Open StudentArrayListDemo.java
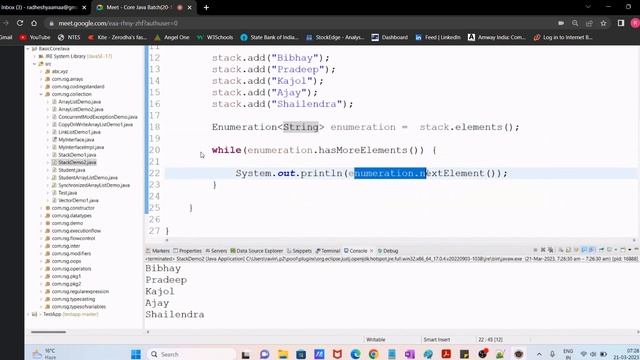The width and height of the screenshot is (640, 360). (88, 178)
